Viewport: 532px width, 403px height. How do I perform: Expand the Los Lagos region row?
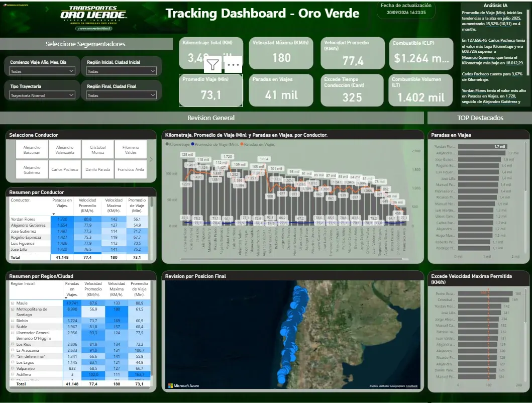[x=13, y=362]
